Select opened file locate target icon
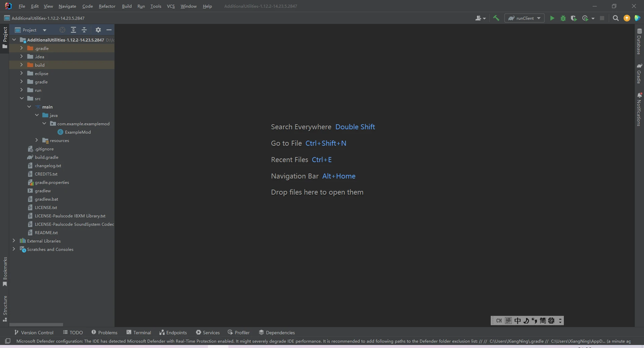Image resolution: width=644 pixels, height=348 pixels. pyautogui.click(x=62, y=30)
